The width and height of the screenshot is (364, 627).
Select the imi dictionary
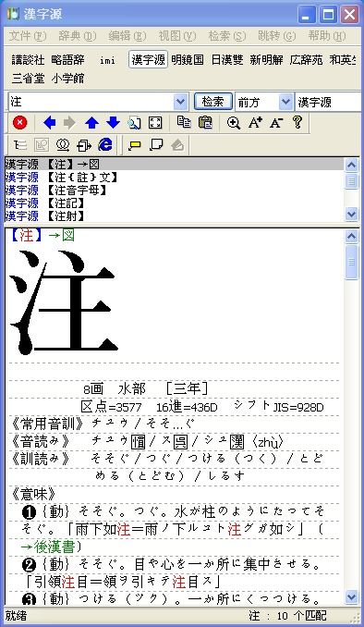[107, 60]
